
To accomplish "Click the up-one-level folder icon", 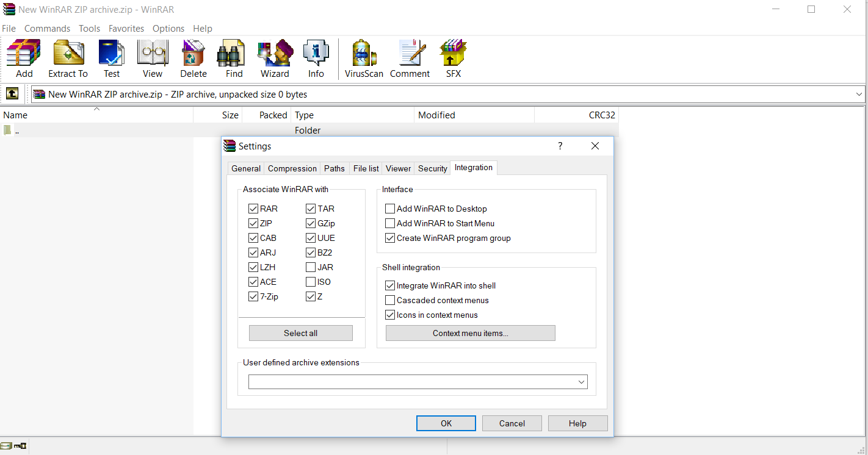I will click(12, 94).
